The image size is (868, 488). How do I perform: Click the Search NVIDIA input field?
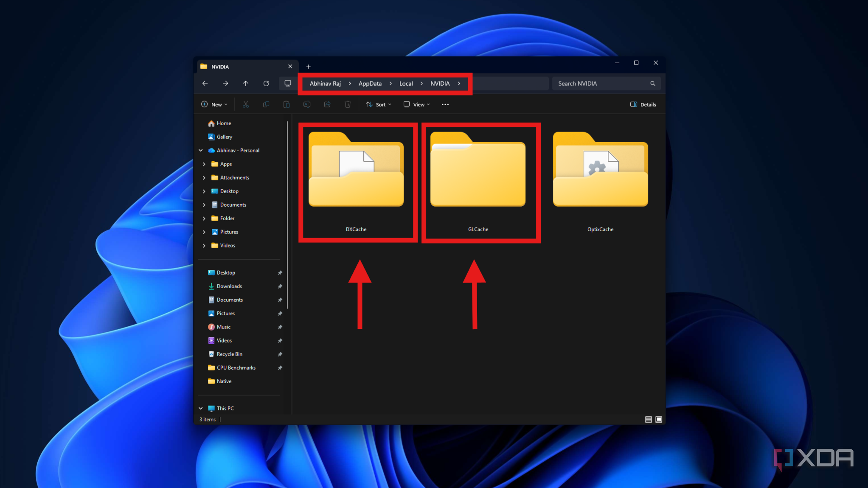click(606, 84)
